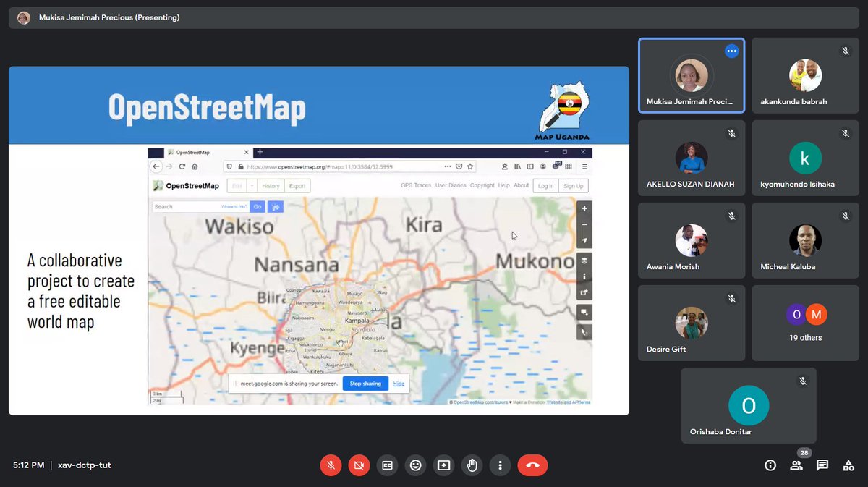Open a new browser tab plus button
This screenshot has width=868, height=487.
(260, 152)
